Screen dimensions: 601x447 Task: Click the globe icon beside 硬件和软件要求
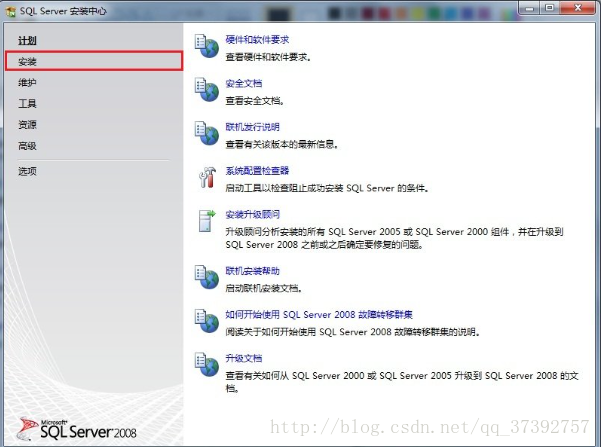coord(207,46)
